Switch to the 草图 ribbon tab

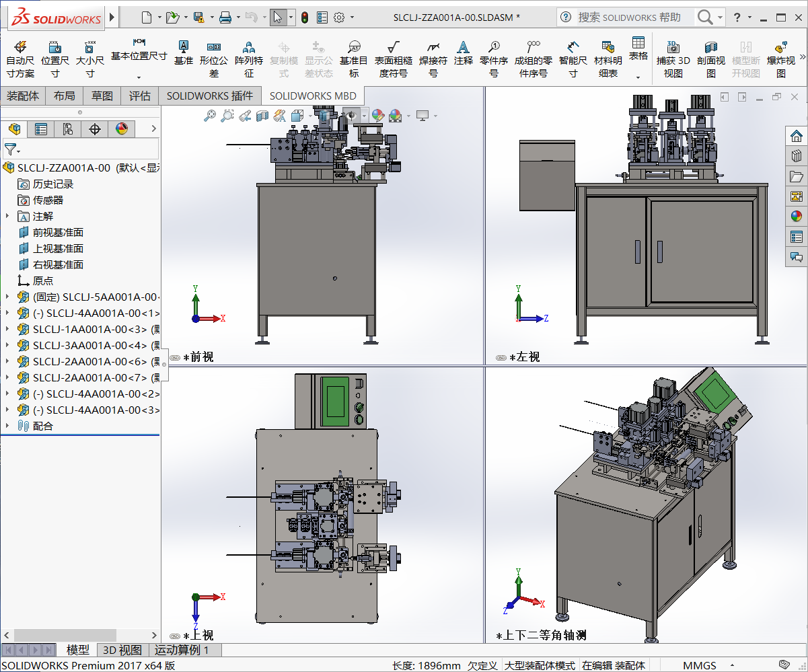pyautogui.click(x=102, y=96)
